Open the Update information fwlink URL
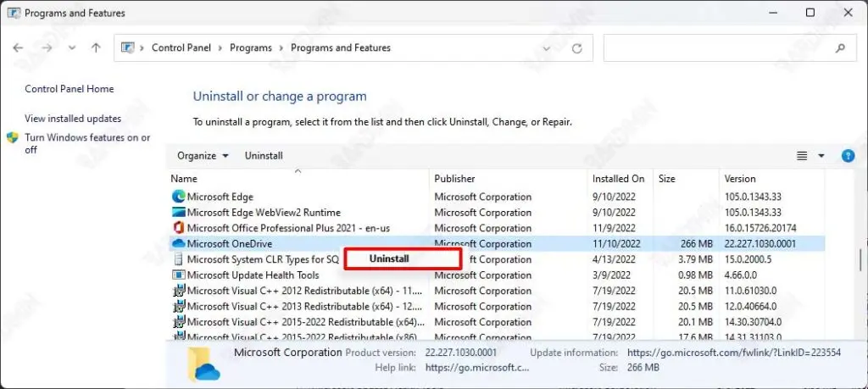Image resolution: width=868 pixels, height=389 pixels. point(734,353)
